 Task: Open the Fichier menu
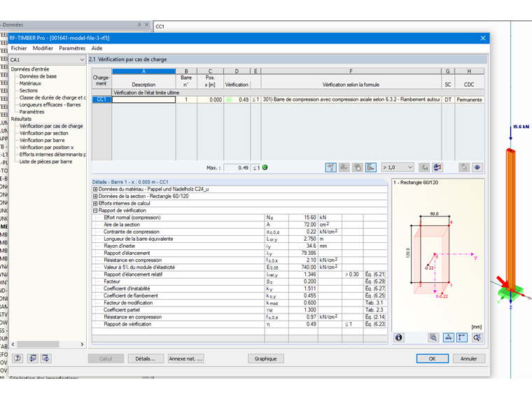[19, 48]
